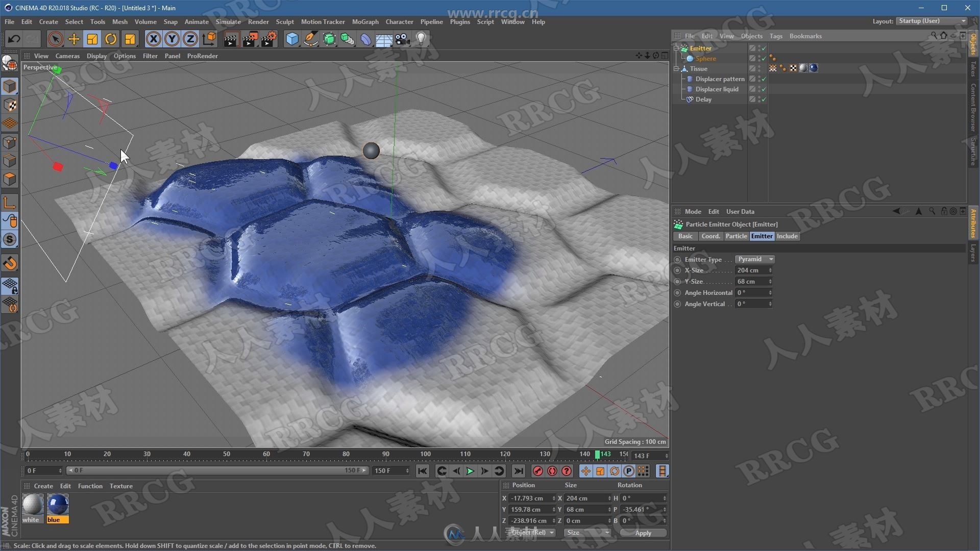Image resolution: width=980 pixels, height=551 pixels.
Task: Switch to the Coord. tab
Action: pos(710,236)
